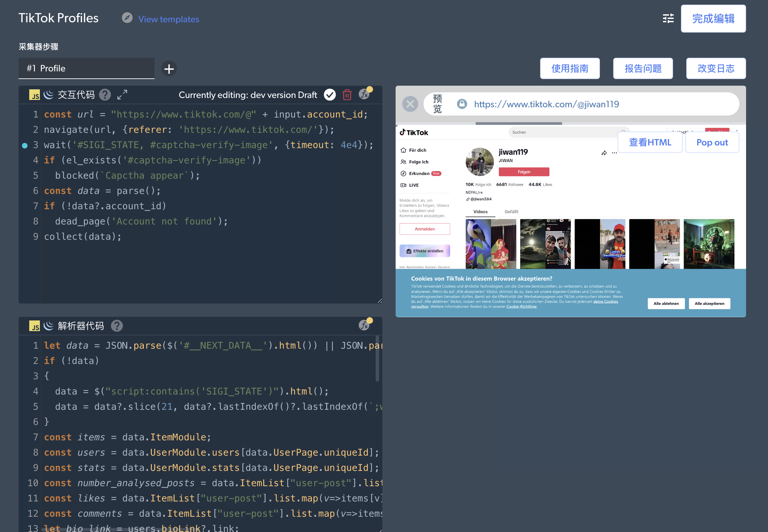Click Alle akzeptieren in cookie banner
Screen dimensions: 768x532
pyautogui.click(x=709, y=304)
